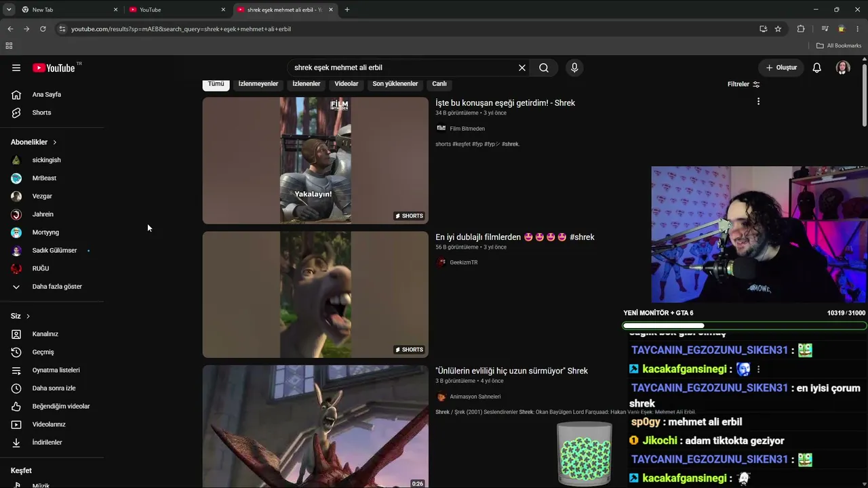Open a new browser tab

coord(347,9)
